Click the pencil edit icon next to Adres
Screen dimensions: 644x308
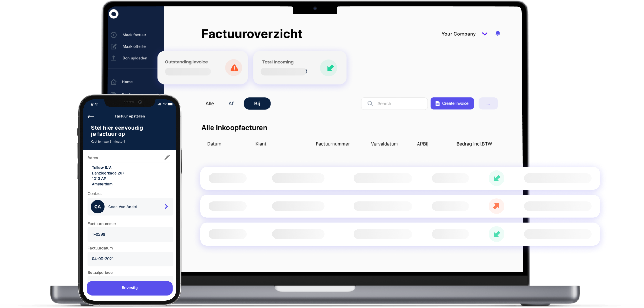pos(167,157)
